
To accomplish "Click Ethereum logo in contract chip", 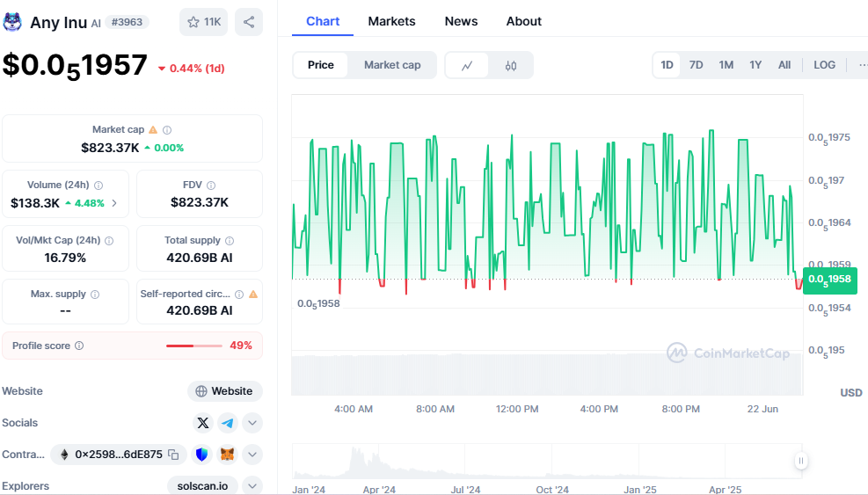I will point(64,455).
